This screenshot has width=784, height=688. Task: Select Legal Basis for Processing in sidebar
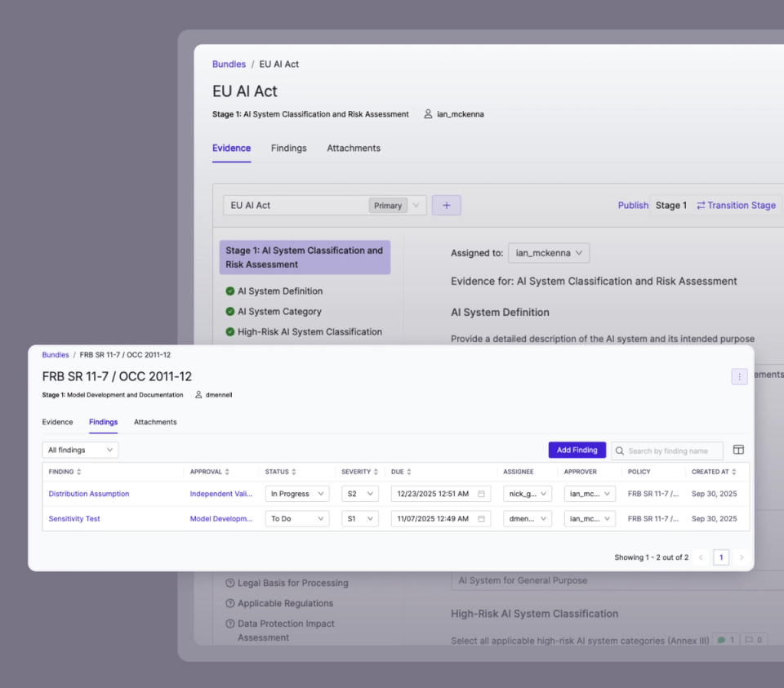point(293,583)
